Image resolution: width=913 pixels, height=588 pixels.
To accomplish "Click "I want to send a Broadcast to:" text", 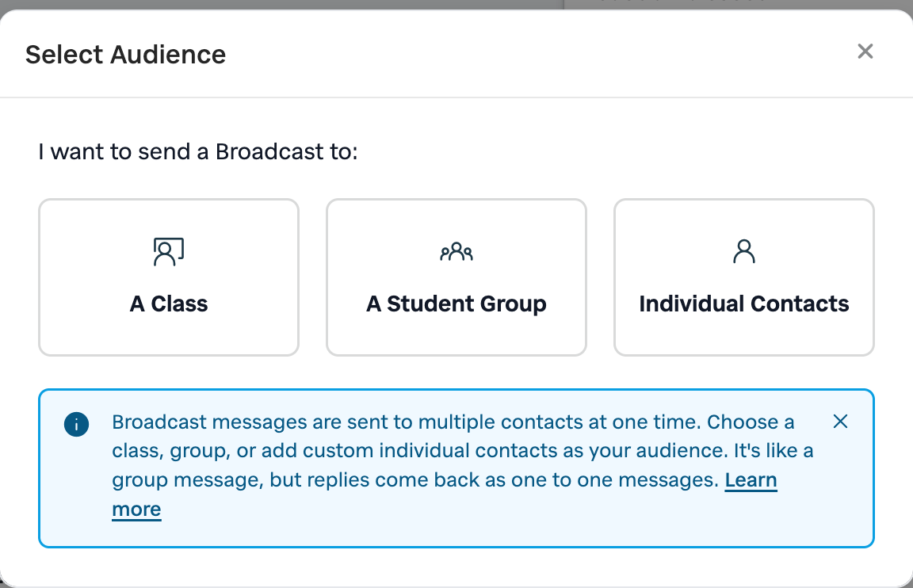I will click(x=198, y=152).
